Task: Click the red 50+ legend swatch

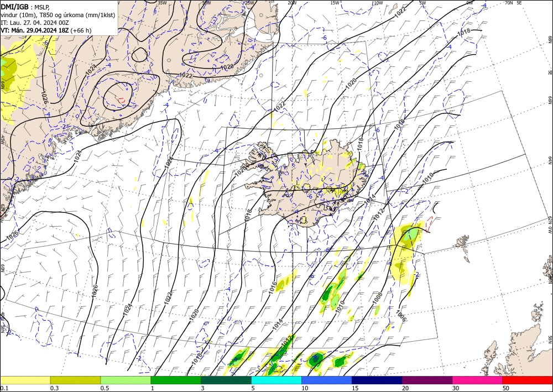Action: coord(528,380)
